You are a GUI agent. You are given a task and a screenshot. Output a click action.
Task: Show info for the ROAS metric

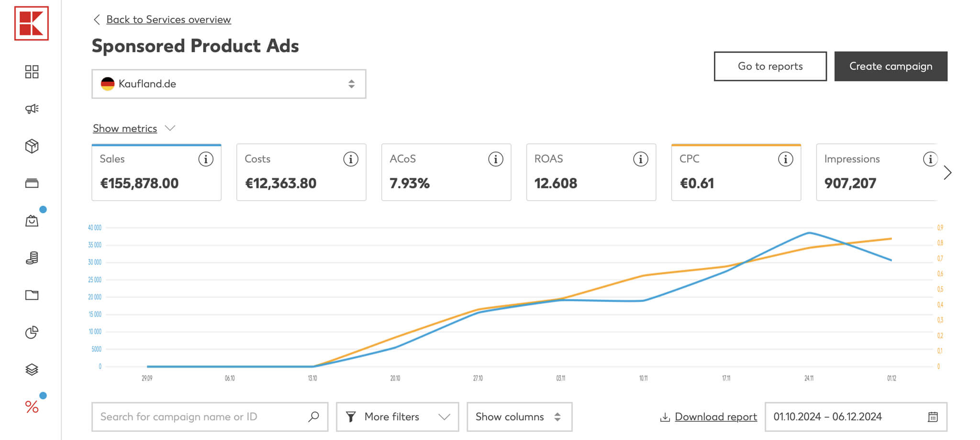(x=640, y=159)
